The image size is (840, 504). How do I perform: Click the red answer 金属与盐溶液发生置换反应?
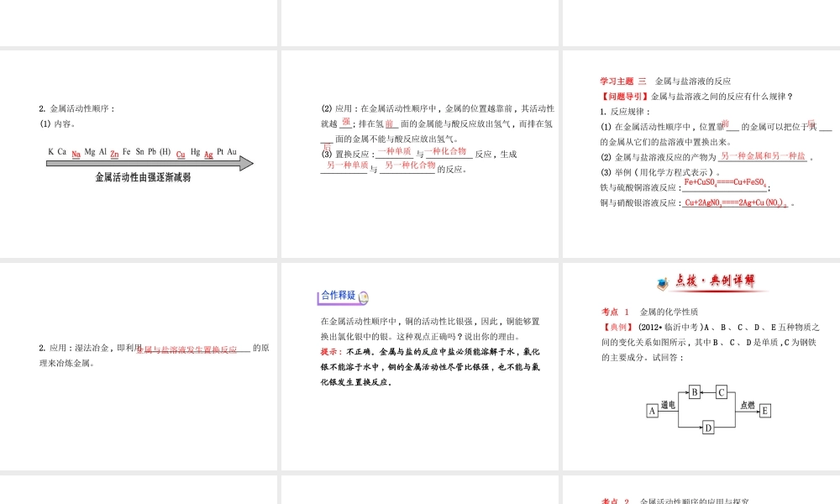point(186,349)
